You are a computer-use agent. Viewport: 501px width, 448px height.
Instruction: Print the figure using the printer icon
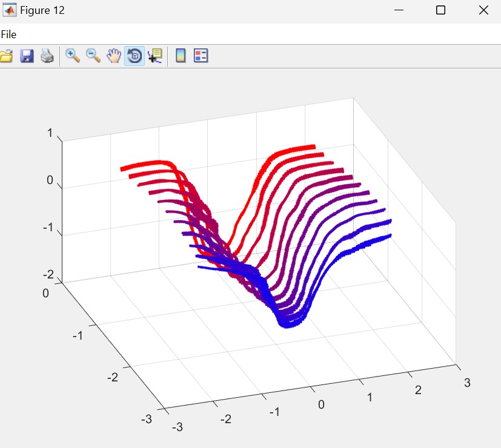(x=47, y=56)
